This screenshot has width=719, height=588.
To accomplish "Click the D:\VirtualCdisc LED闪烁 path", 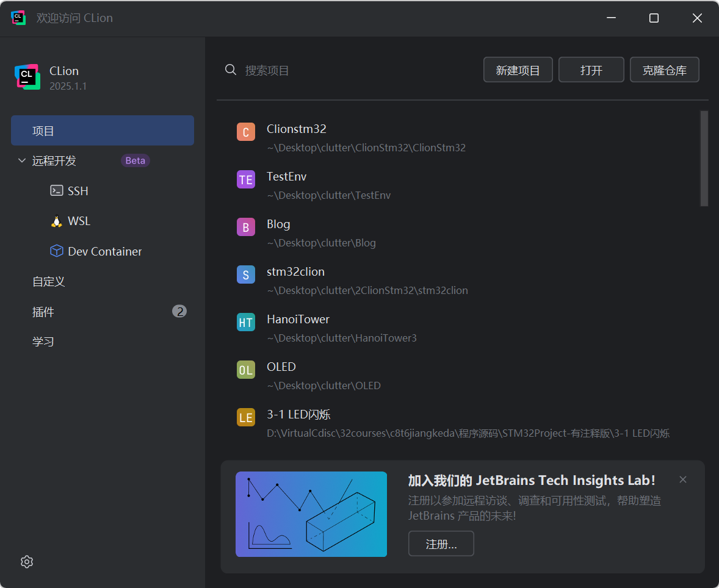I will [468, 433].
